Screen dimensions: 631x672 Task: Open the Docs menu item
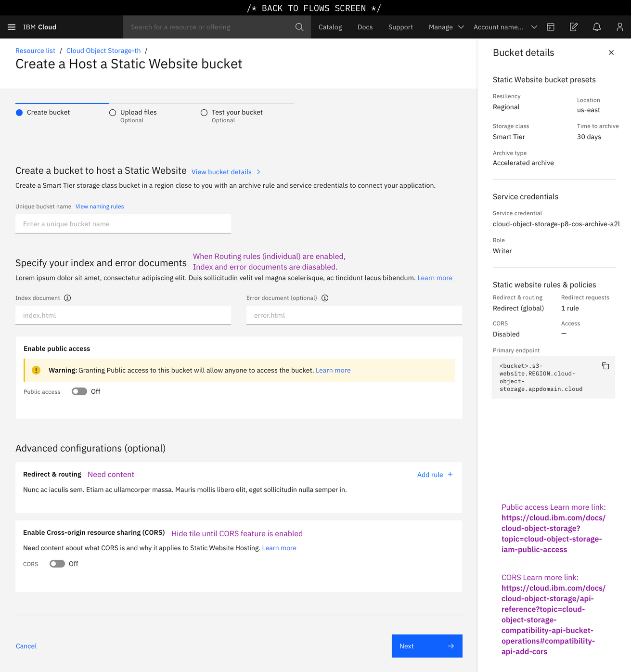click(x=365, y=27)
